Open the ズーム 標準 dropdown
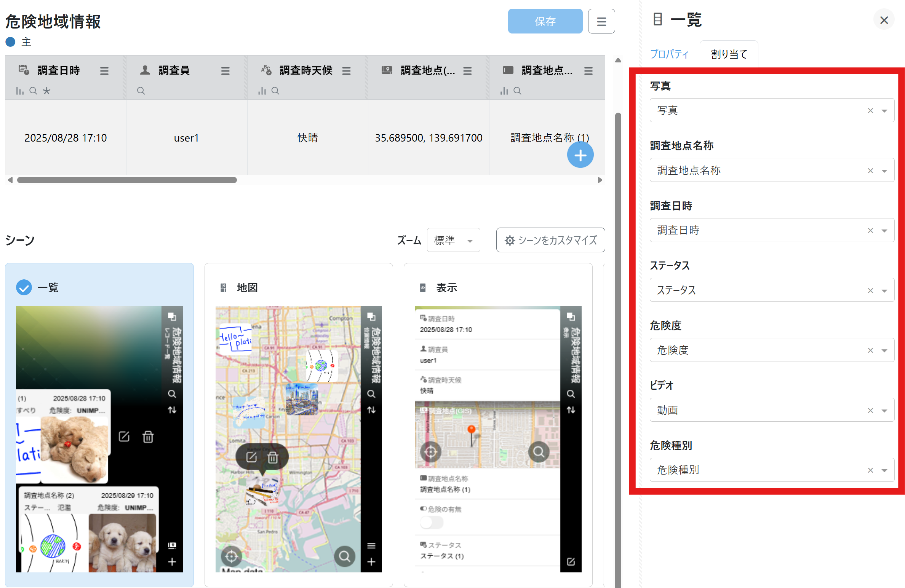Screen dimensions: 905x588 (453, 240)
